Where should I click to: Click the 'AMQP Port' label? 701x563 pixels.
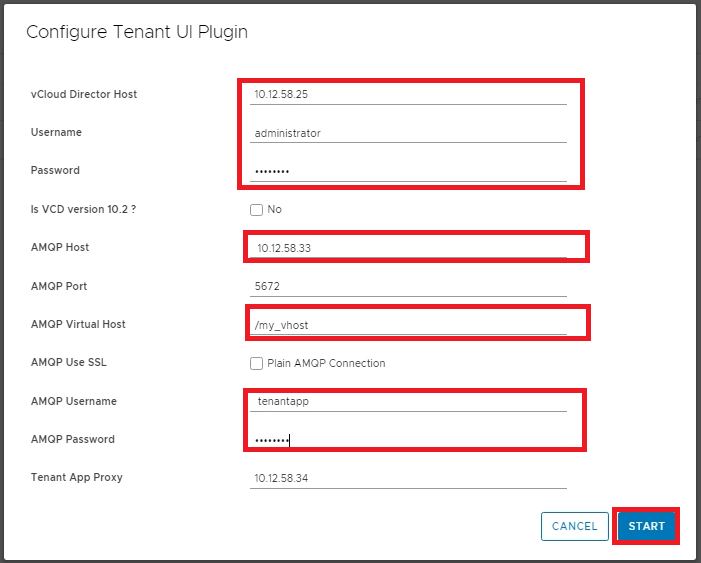click(x=59, y=286)
